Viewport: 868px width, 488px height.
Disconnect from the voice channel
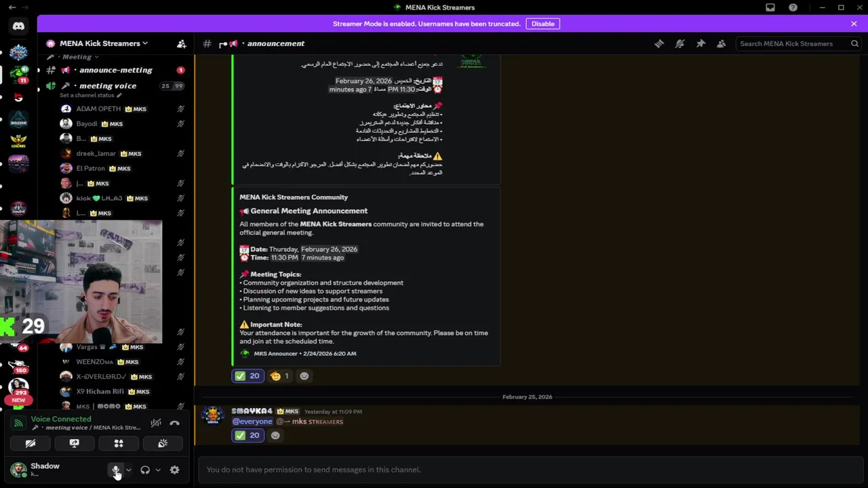coord(174,423)
